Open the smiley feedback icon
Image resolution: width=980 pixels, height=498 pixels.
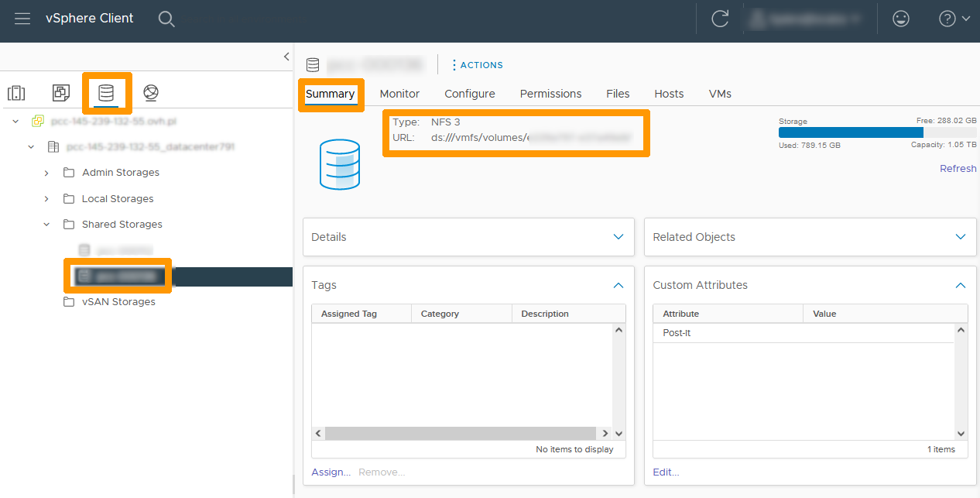[x=901, y=19]
